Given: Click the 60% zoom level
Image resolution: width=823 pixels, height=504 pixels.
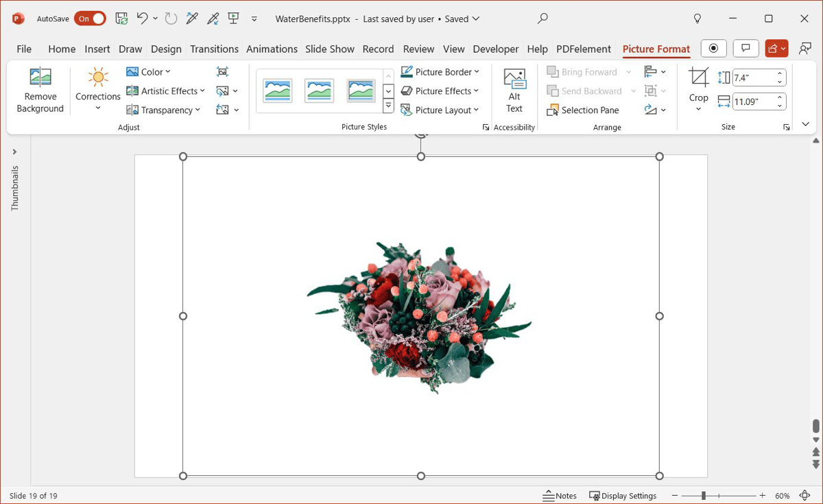Looking at the screenshot, I should pyautogui.click(x=783, y=496).
